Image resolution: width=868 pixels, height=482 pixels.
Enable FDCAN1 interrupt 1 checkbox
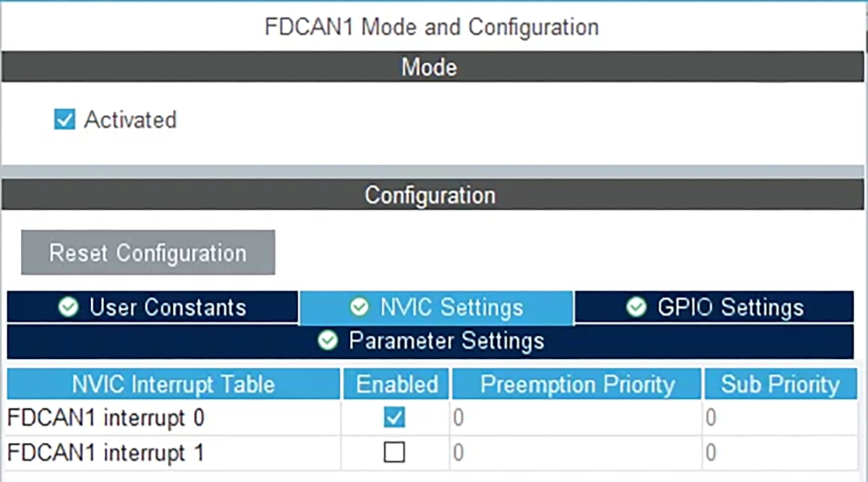tap(394, 453)
